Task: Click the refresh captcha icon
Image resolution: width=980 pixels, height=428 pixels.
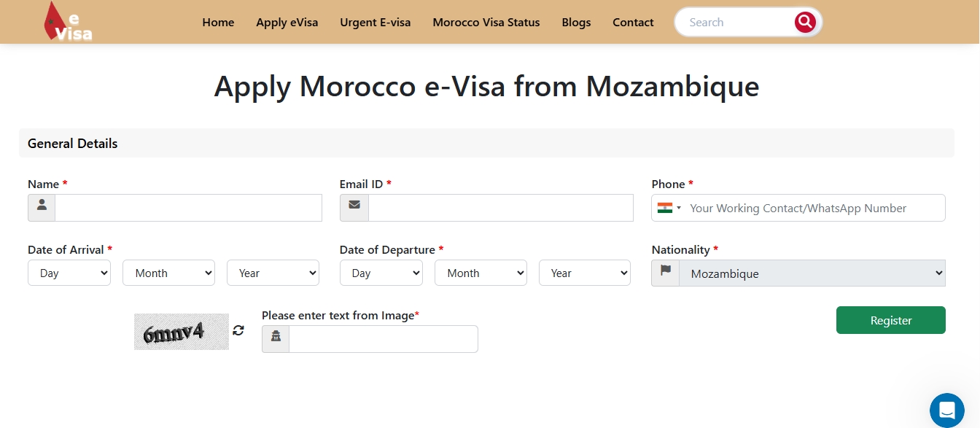Action: pyautogui.click(x=238, y=330)
